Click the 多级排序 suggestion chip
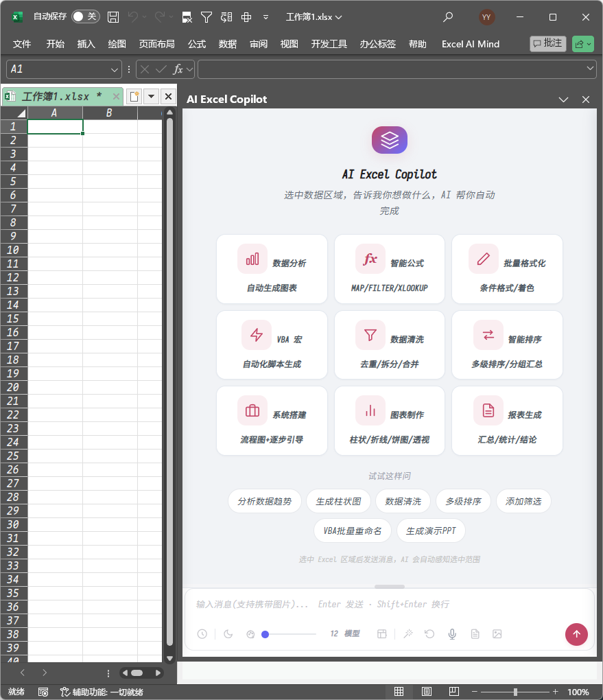Viewport: 603px width, 700px height. coord(463,502)
